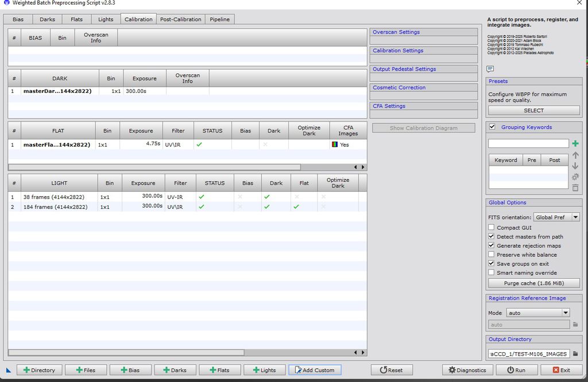Image resolution: width=588 pixels, height=382 pixels.
Task: Click the grouping keyword input field
Action: [x=528, y=143]
